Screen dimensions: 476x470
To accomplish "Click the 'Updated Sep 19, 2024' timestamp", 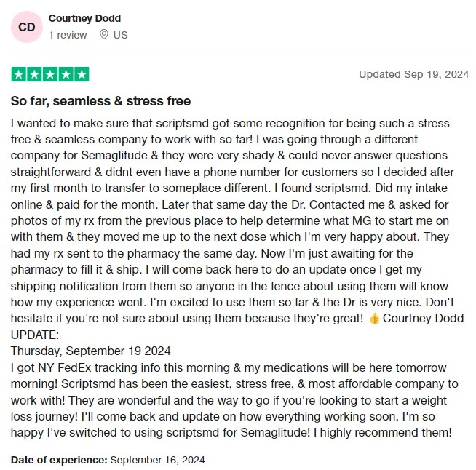I will point(413,74).
